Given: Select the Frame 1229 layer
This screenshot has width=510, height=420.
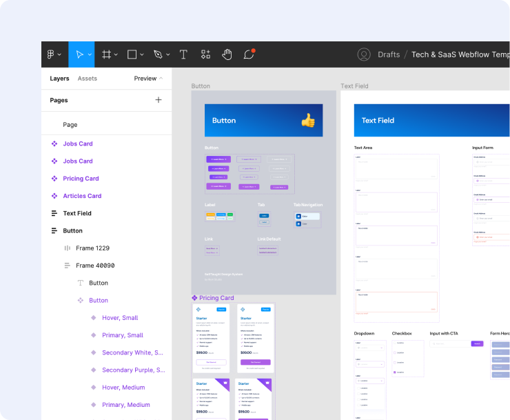Looking at the screenshot, I should click(x=92, y=248).
